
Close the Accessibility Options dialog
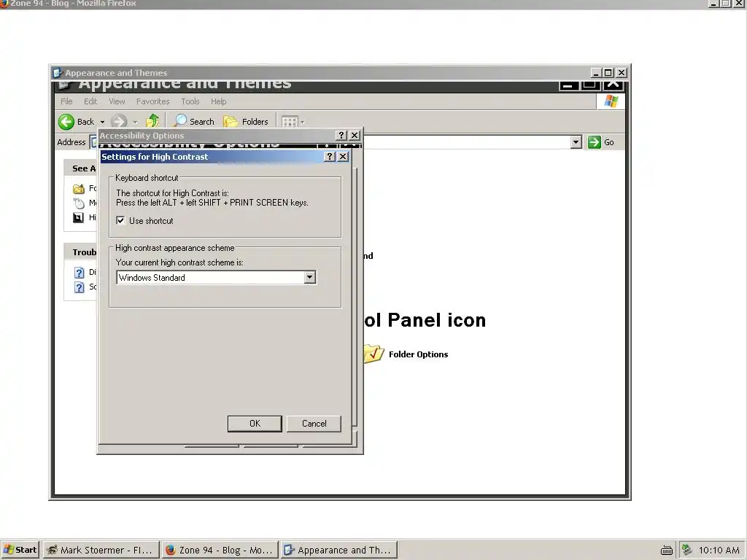click(355, 135)
